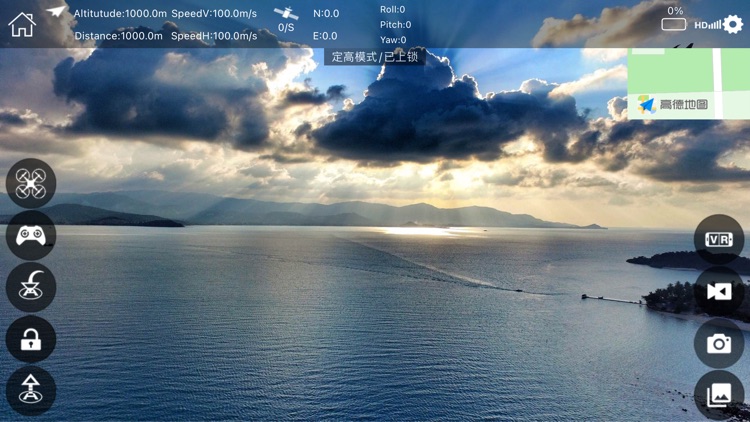This screenshot has height=422, width=750.
Task: Open the 高德地图 mini map
Action: coord(689,83)
